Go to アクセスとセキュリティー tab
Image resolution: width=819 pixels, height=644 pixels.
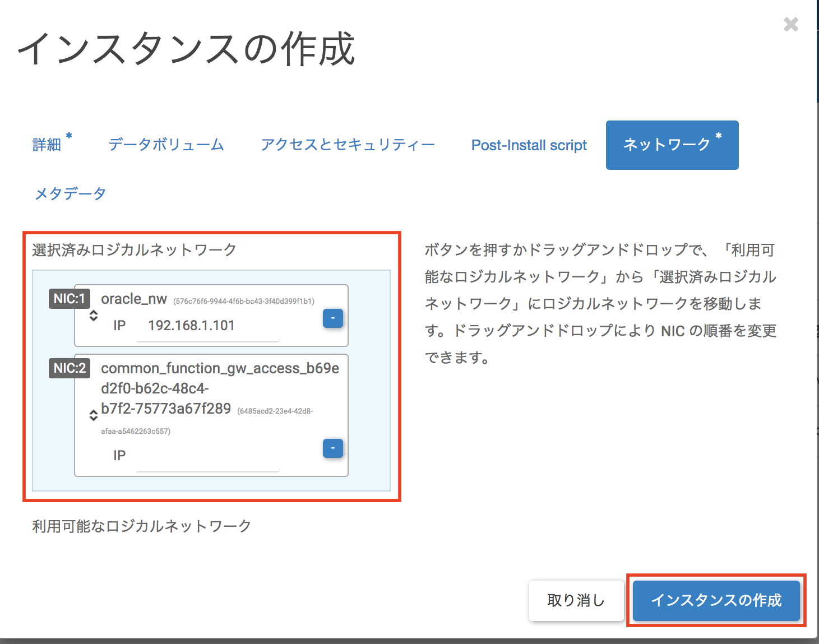(348, 145)
